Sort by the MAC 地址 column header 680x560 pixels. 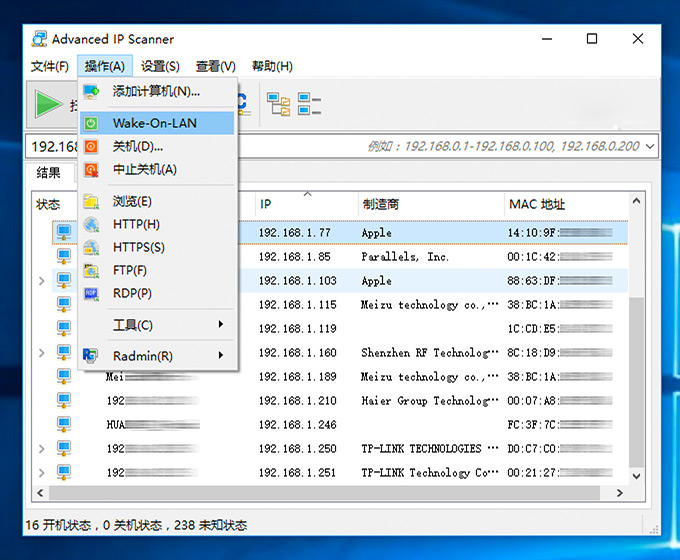point(537,204)
